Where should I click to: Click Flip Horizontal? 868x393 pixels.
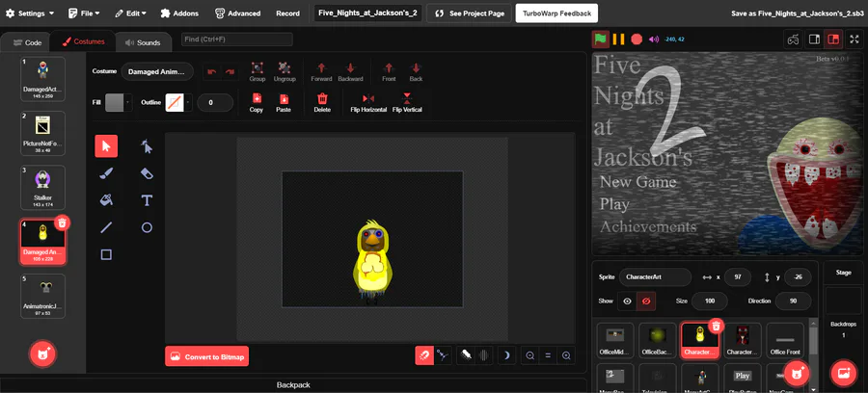pos(368,103)
